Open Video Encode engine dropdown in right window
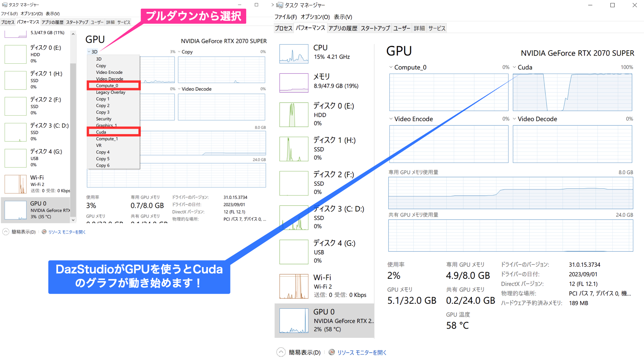The image size is (644, 362). [411, 119]
